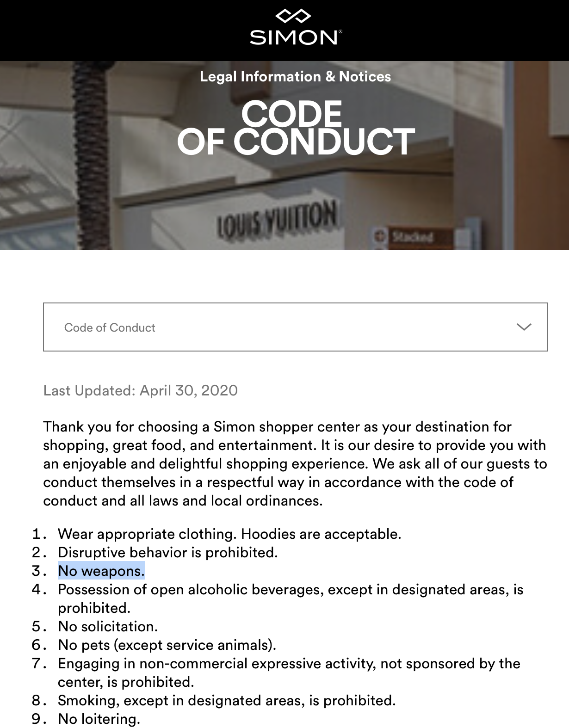Viewport: 569px width, 728px height.
Task: Click the No pets rule
Action: (167, 645)
